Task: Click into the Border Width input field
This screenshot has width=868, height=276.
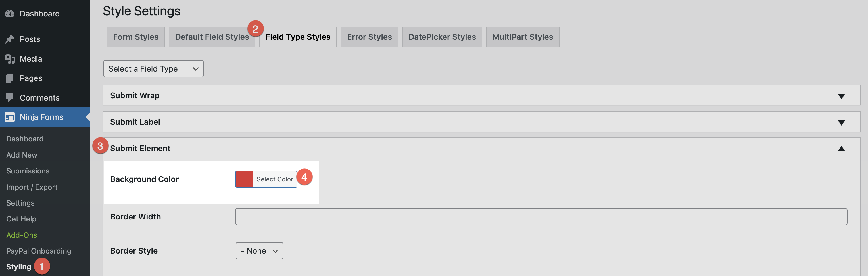Action: [x=541, y=217]
